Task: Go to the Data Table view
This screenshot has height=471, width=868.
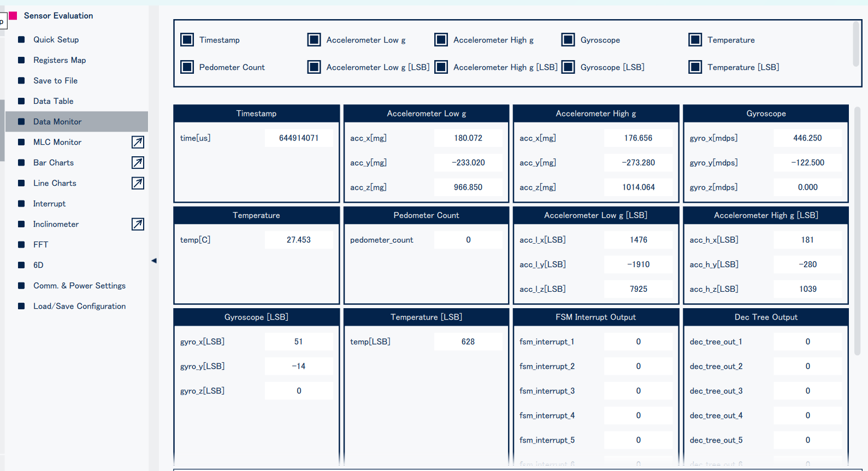Action: (x=53, y=101)
